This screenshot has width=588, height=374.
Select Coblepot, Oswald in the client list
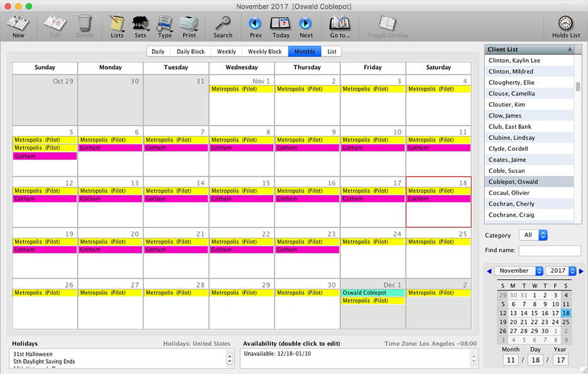(529, 182)
